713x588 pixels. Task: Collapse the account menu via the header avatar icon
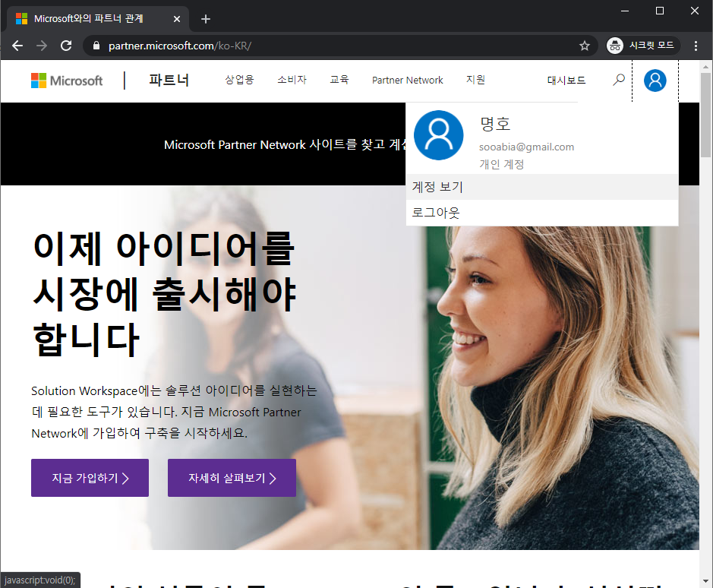tap(655, 81)
